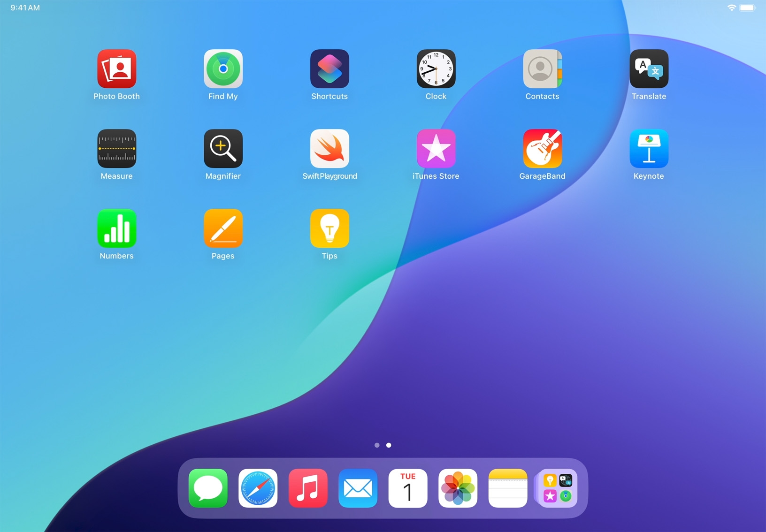
Task: Open Keynote
Action: click(649, 149)
